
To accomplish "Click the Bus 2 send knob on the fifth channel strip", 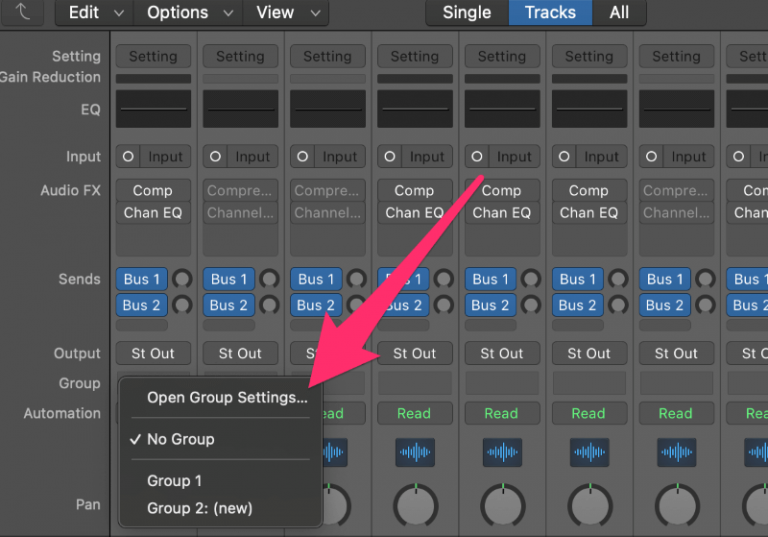I will 531,305.
